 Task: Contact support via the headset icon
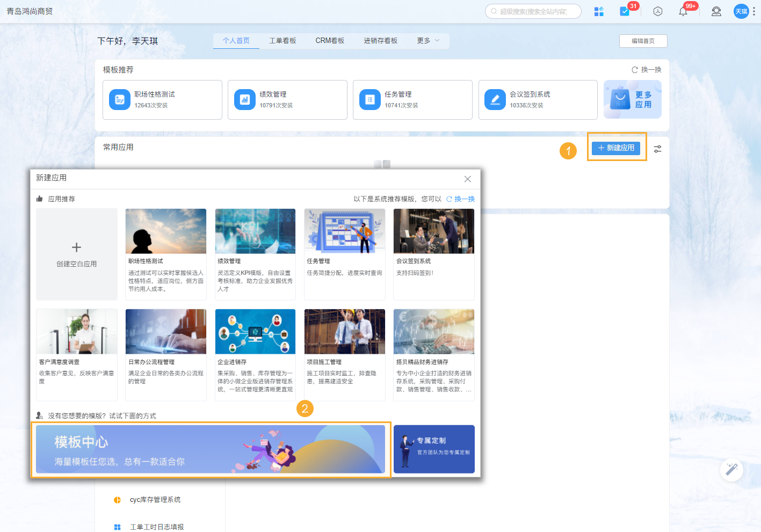[716, 11]
